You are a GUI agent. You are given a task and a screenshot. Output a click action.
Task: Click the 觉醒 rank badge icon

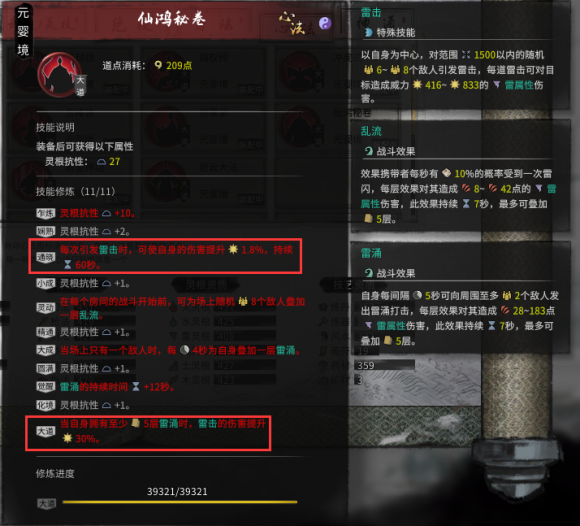coord(45,387)
